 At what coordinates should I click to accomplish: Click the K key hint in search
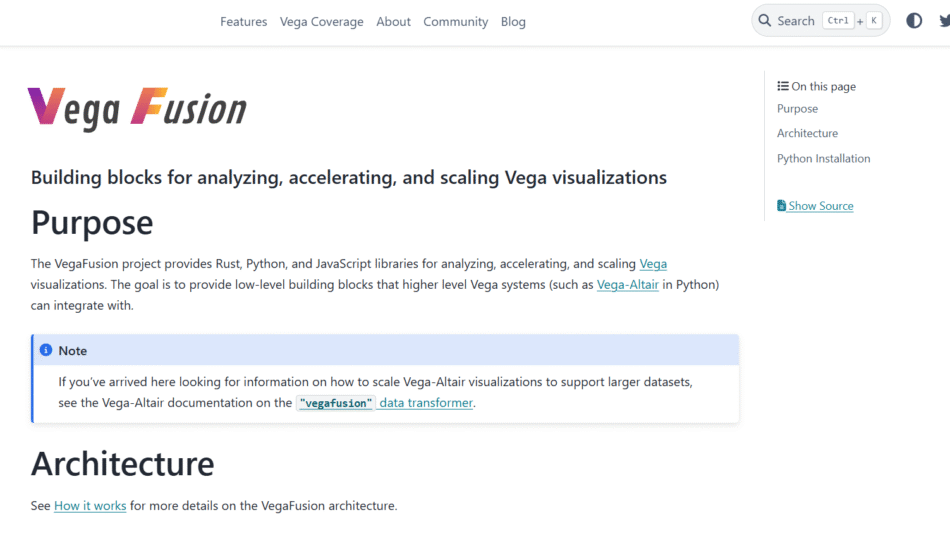coord(874,21)
